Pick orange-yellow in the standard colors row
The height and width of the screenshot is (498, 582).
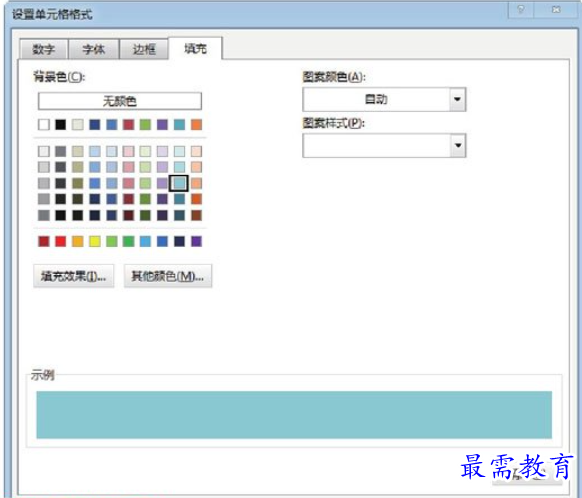tap(78, 241)
